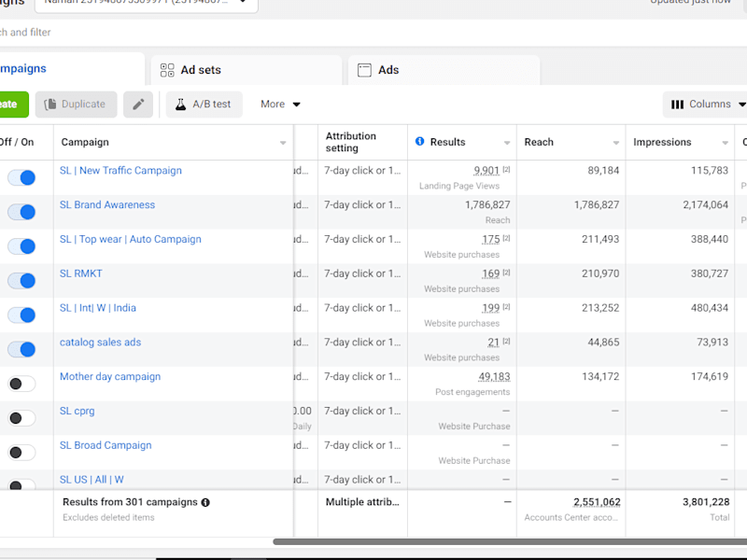The width and height of the screenshot is (747, 560).
Task: Click the 21 Website purchases result
Action: click(x=494, y=342)
